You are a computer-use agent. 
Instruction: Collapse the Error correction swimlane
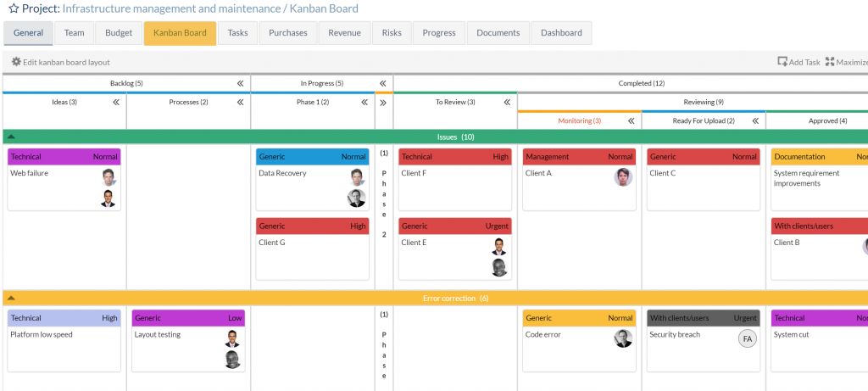pos(10,298)
